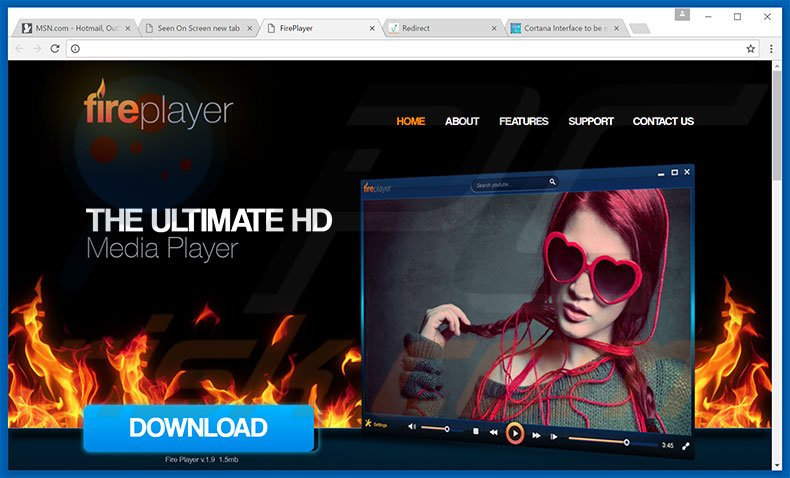Click the player volume slider
Screen dimensions: 790x478
tap(442, 429)
